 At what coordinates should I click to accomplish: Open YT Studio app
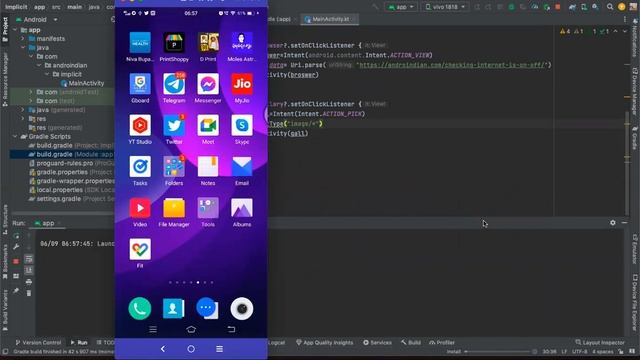pos(140,125)
